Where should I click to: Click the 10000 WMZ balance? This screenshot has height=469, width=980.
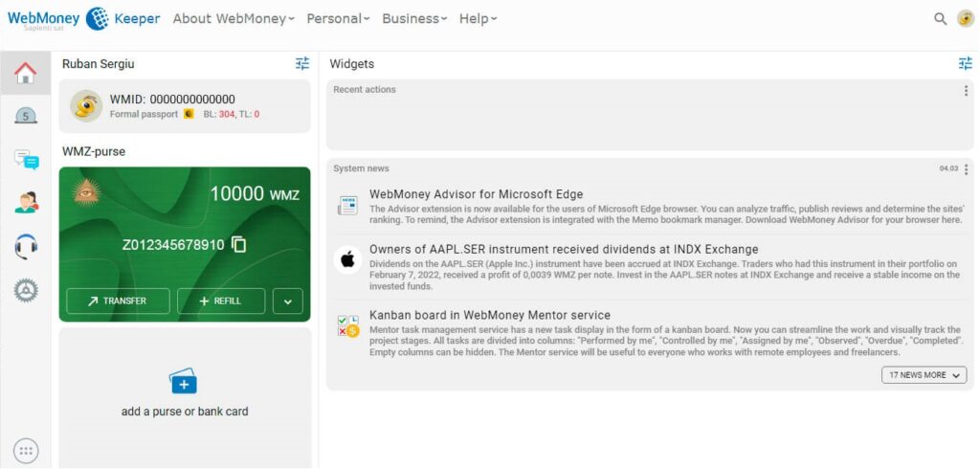click(255, 194)
